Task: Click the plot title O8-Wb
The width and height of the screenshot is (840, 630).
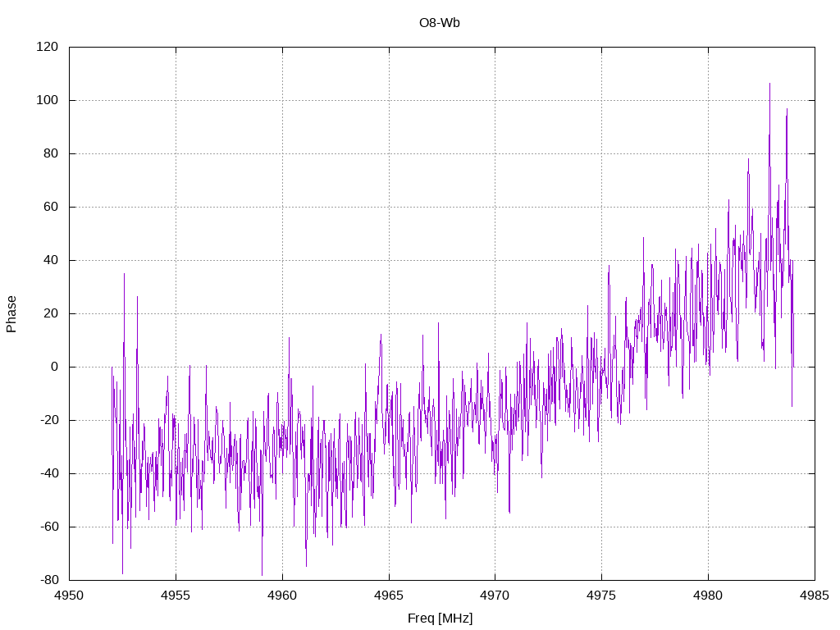Action: pos(440,23)
